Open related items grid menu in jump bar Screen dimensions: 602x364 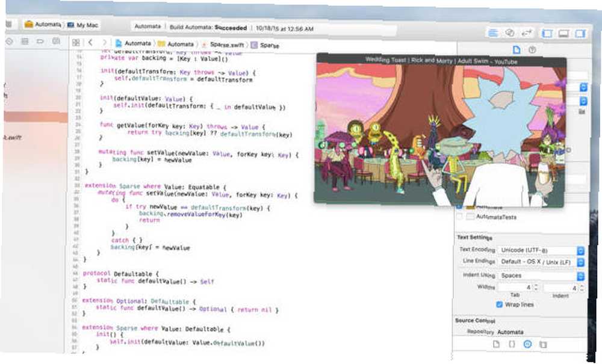click(x=76, y=43)
